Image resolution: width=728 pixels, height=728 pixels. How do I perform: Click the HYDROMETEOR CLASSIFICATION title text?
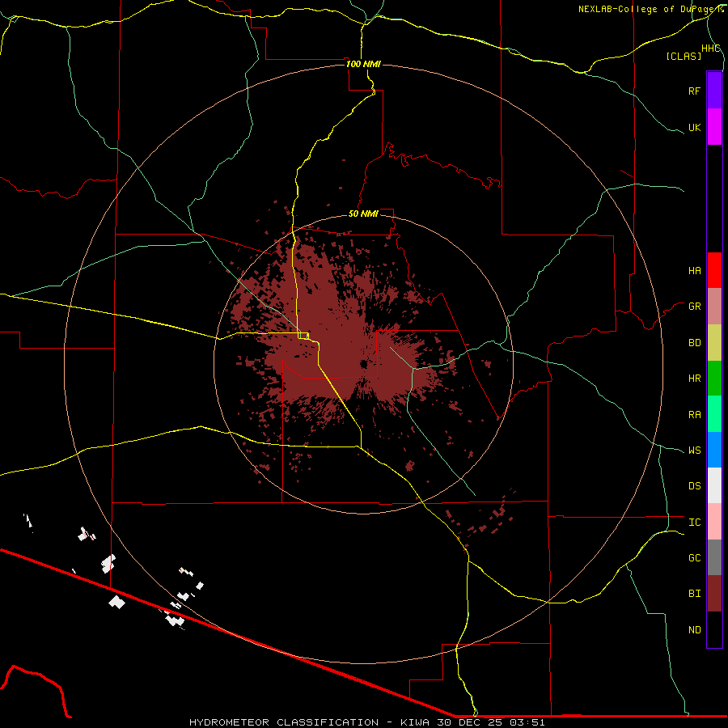[x=284, y=722]
